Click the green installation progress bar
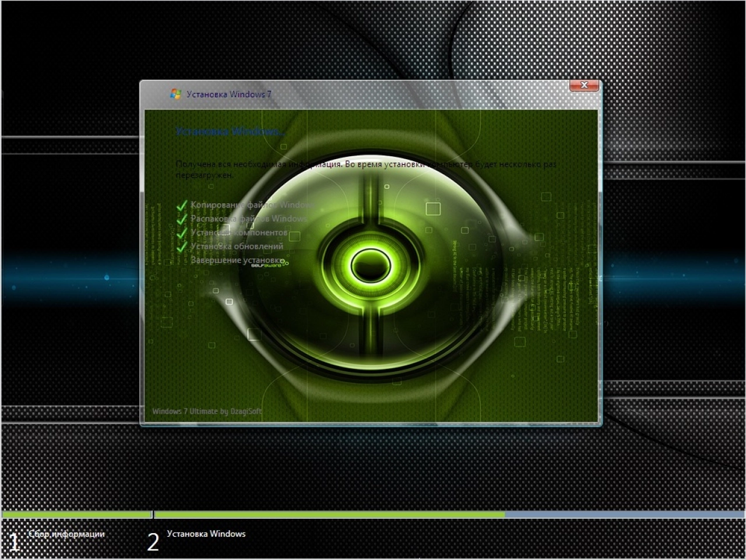The height and width of the screenshot is (560, 746). pos(329,515)
